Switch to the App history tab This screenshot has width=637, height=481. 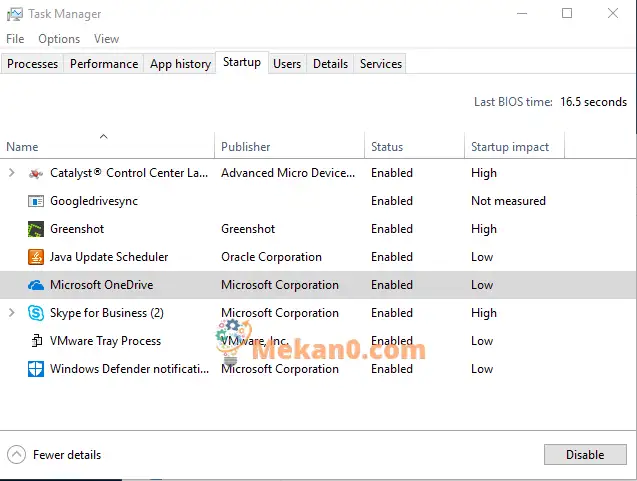point(180,64)
